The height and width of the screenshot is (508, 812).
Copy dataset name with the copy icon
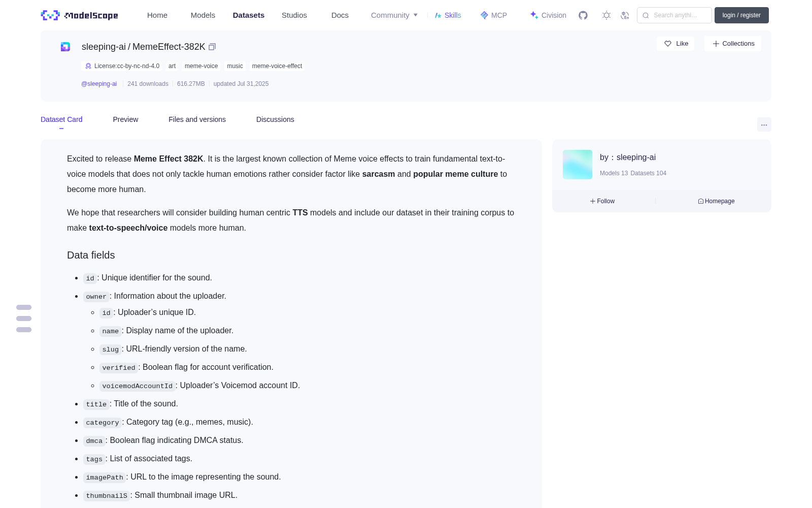(212, 47)
